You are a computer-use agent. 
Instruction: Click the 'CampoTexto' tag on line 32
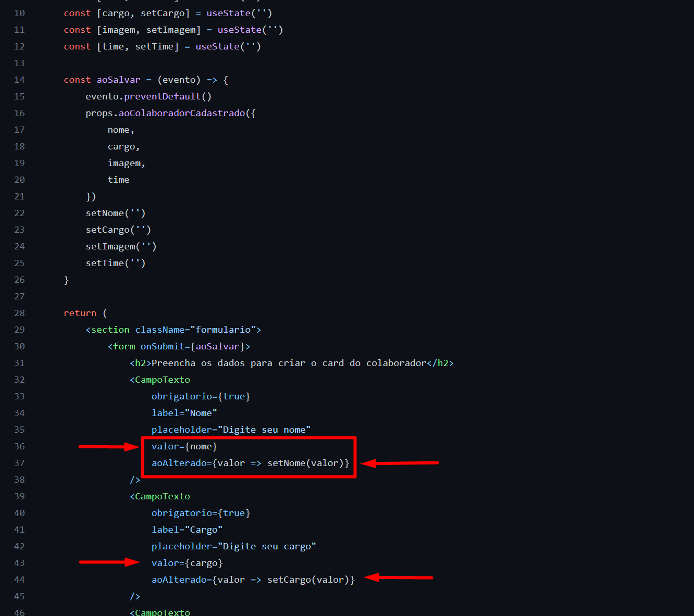point(160,380)
